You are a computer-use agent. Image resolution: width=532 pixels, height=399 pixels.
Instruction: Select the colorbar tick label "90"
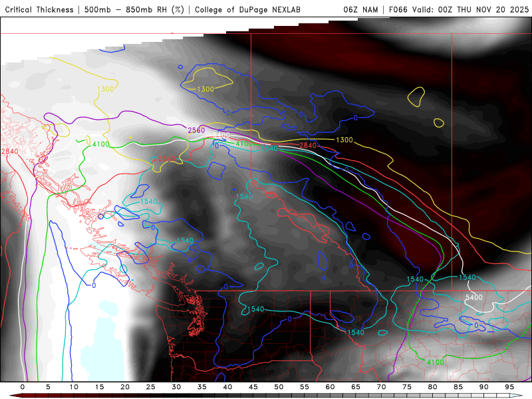(484, 387)
